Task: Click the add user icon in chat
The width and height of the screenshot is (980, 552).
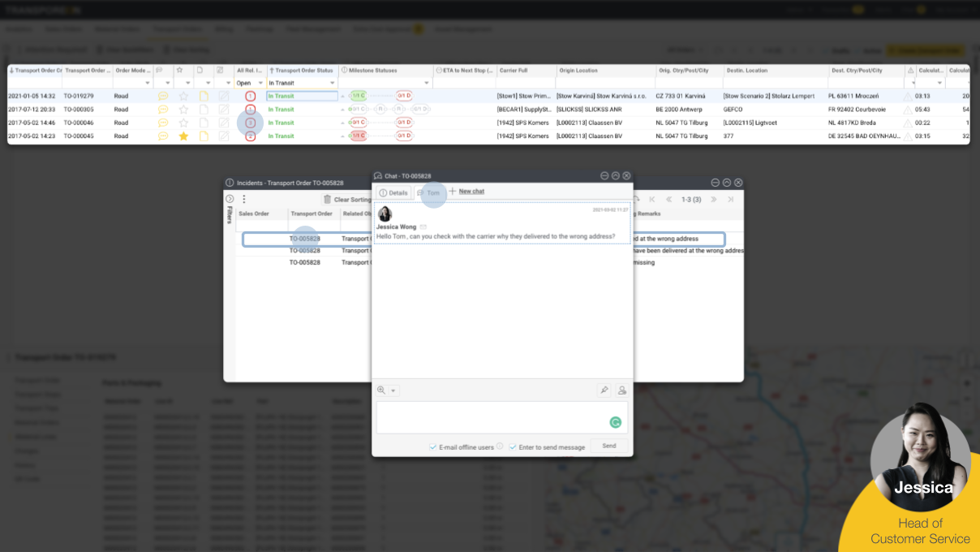Action: 622,390
